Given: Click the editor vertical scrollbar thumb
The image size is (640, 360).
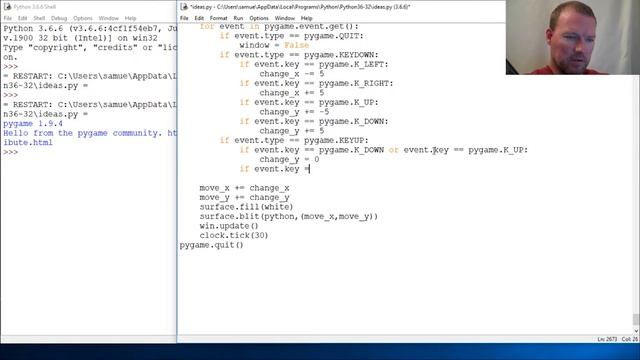Looking at the screenshot, I should pyautogui.click(x=636, y=319).
